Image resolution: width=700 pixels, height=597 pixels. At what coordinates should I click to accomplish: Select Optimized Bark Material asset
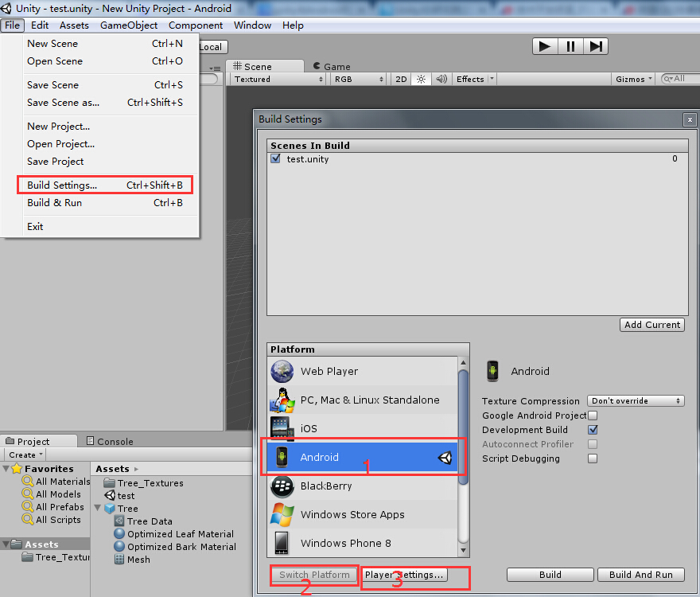[x=175, y=547]
